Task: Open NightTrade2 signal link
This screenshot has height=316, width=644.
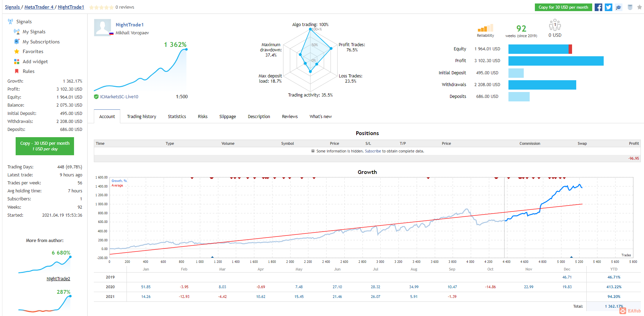Action: click(x=58, y=279)
